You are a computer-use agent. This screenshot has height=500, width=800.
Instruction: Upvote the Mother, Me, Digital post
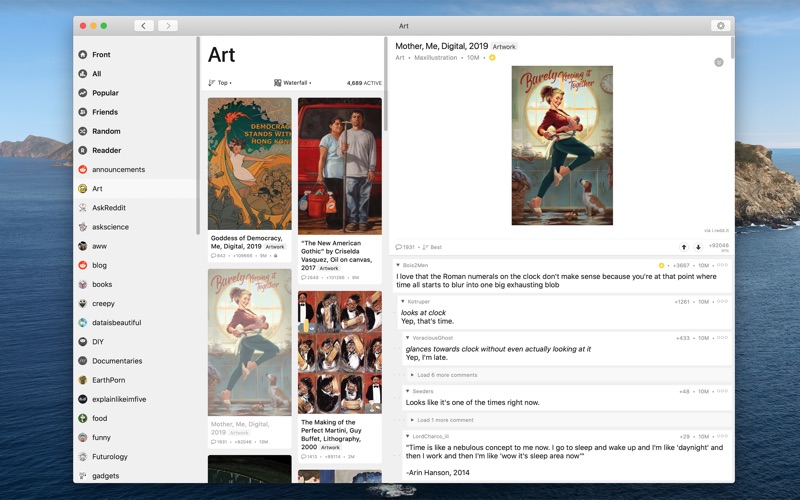(x=684, y=247)
